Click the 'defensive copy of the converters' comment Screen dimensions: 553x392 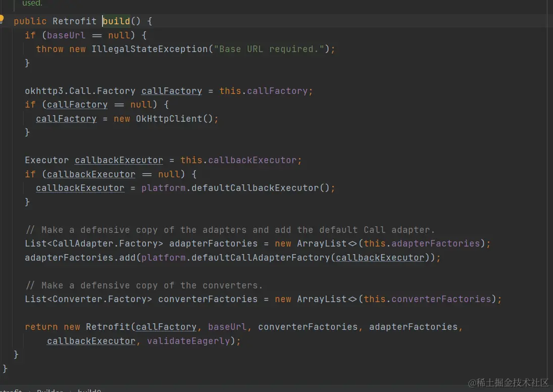tap(144, 285)
